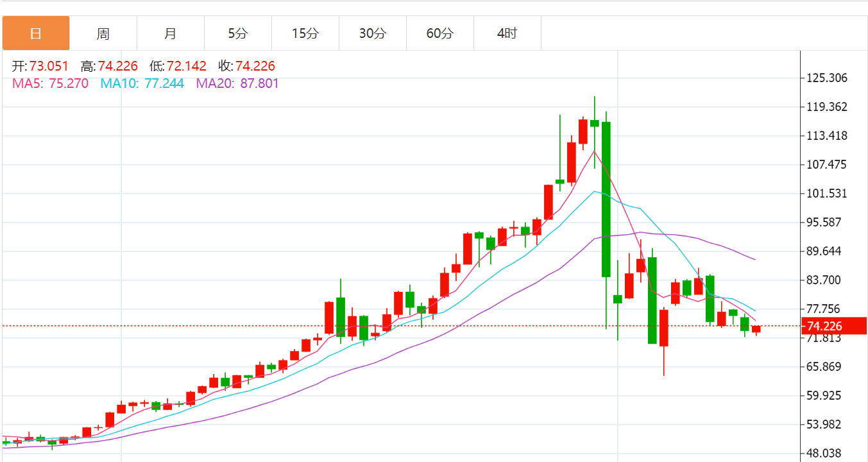Image resolution: width=868 pixels, height=462 pixels.
Task: Select the 日 daily chart tab
Action: 36,33
